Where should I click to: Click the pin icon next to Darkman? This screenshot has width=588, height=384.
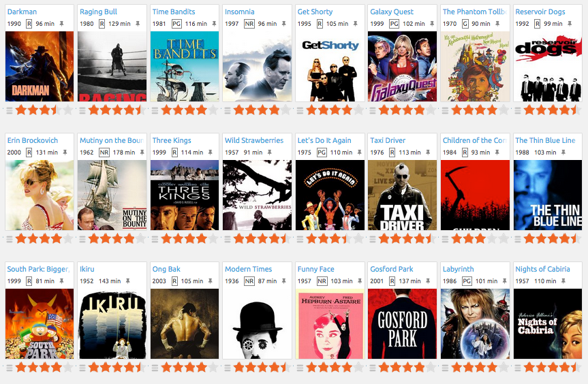pos(62,24)
